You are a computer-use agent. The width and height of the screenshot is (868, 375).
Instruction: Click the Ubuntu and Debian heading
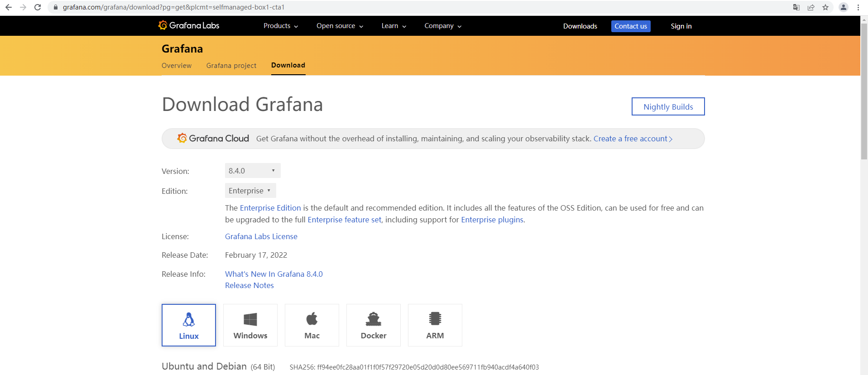(x=204, y=366)
